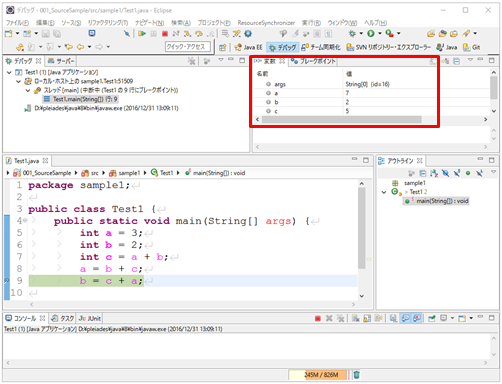Click the New file toolbar icon

pyautogui.click(x=9, y=34)
